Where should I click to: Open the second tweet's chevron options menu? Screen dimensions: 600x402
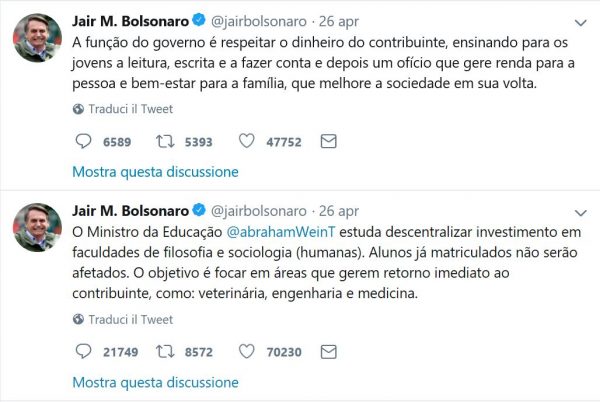[x=580, y=212]
